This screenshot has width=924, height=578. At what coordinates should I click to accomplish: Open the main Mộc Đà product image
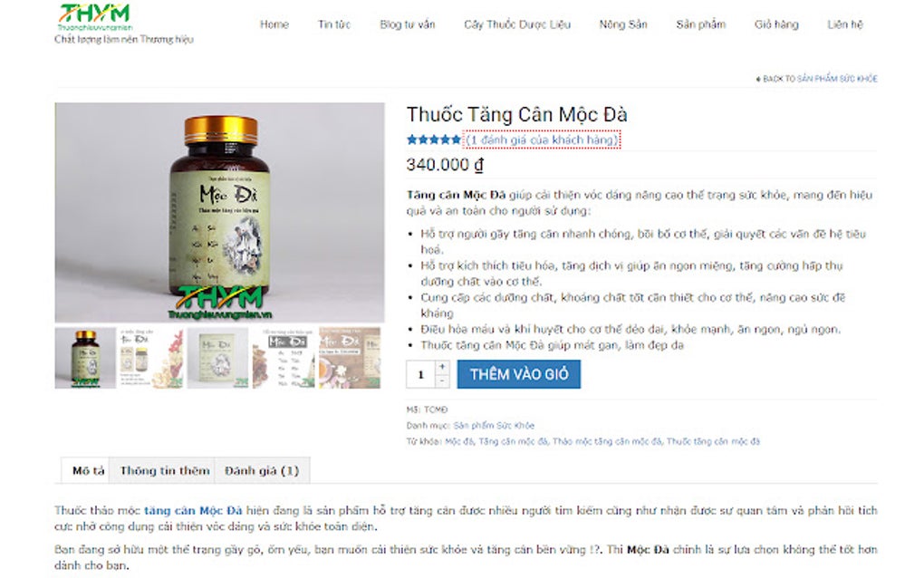tap(220, 212)
